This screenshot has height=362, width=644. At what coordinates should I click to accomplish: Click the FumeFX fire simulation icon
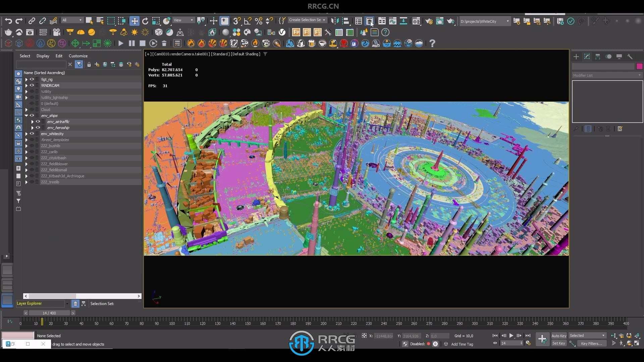pyautogui.click(x=191, y=43)
